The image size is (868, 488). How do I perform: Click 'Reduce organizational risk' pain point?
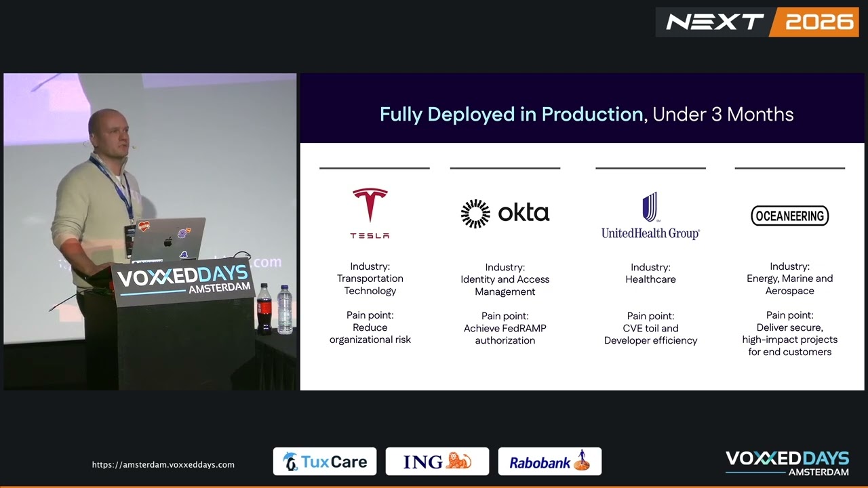click(370, 333)
